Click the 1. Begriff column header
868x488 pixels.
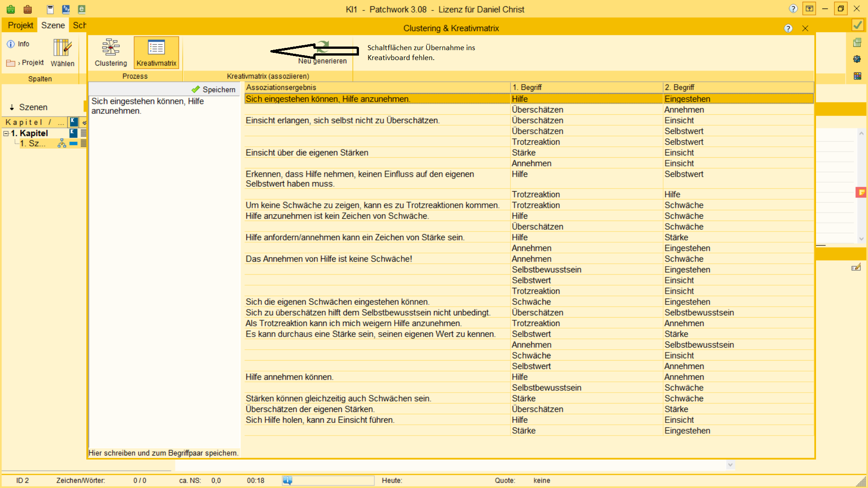(x=586, y=87)
